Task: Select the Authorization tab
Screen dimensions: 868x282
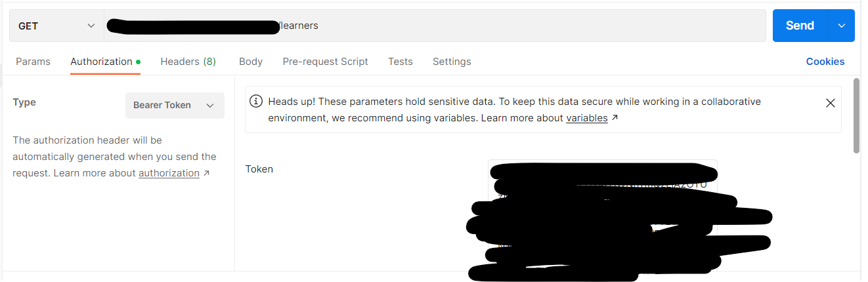Action: click(101, 62)
